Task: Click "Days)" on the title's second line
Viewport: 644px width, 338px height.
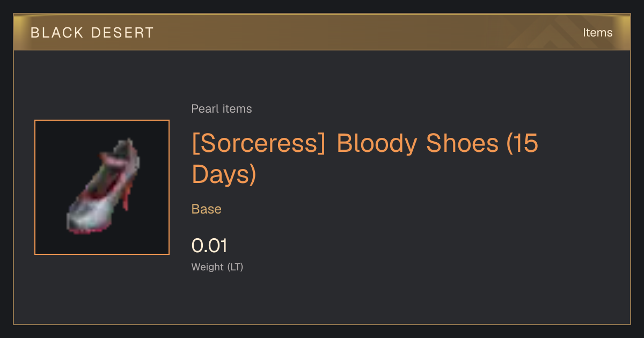Action: point(224,175)
